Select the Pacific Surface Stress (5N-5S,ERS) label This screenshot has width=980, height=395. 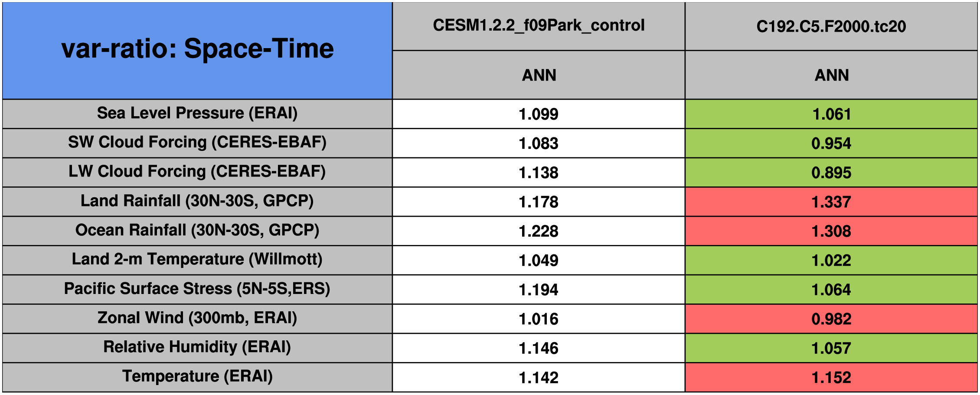pyautogui.click(x=197, y=289)
